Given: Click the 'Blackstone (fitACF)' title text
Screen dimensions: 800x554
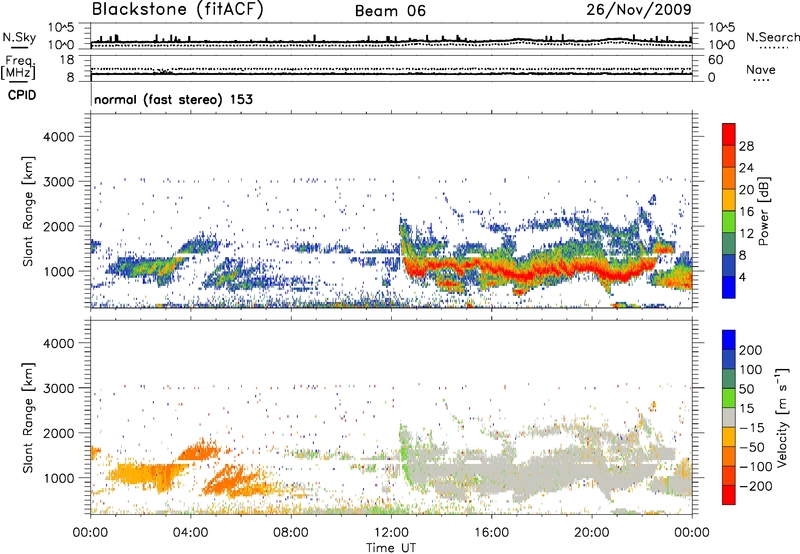Looking at the screenshot, I should (177, 9).
